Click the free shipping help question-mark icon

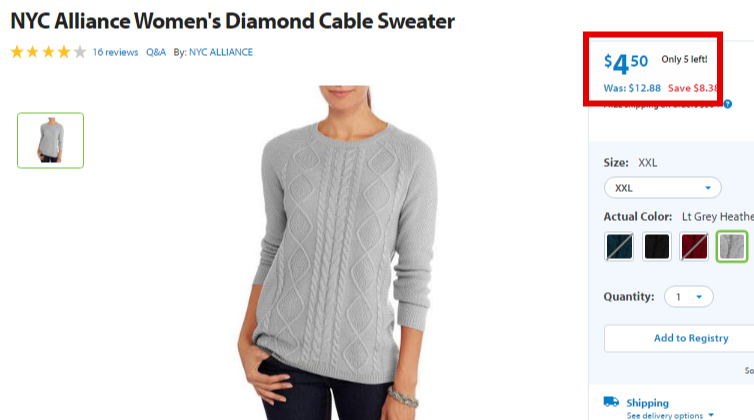[728, 104]
